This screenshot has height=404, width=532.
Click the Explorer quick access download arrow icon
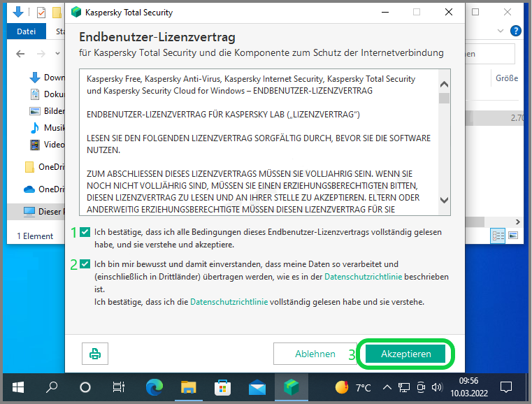pyautogui.click(x=18, y=12)
